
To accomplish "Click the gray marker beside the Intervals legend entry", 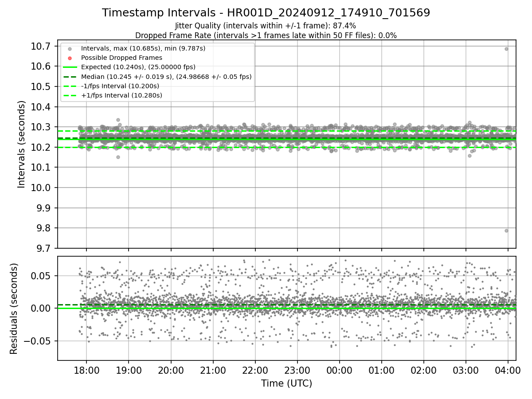I will 70,49.
